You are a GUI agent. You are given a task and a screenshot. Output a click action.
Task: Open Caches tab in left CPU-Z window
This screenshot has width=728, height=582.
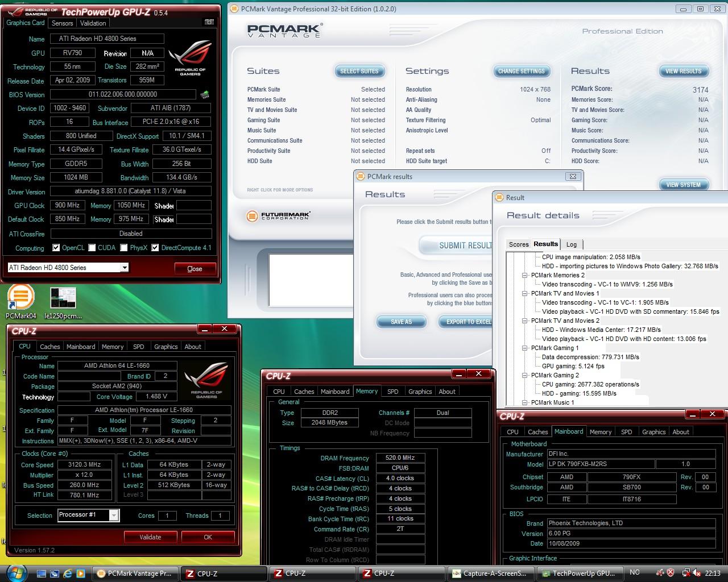(x=49, y=347)
